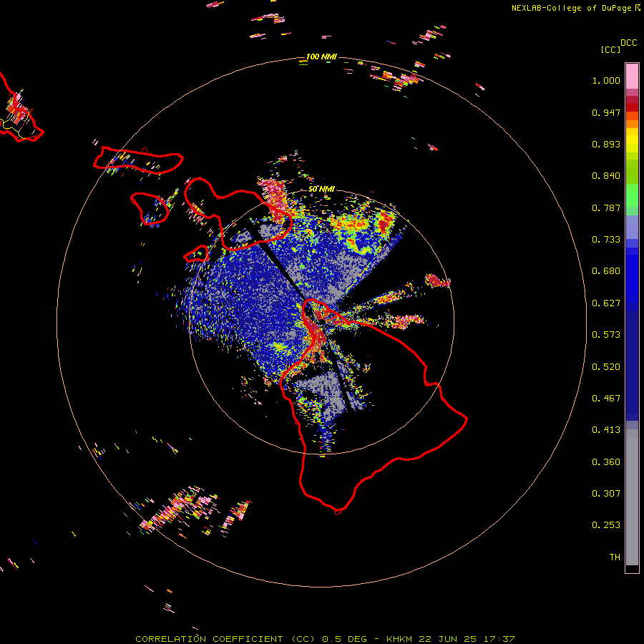The width and height of the screenshot is (644, 644).
Task: Click the 0.467 scale value
Action: (x=606, y=399)
